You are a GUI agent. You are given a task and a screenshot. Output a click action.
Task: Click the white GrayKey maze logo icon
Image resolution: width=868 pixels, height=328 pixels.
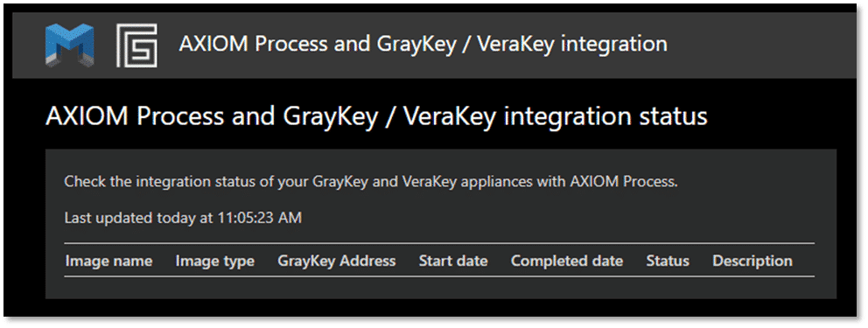[136, 45]
